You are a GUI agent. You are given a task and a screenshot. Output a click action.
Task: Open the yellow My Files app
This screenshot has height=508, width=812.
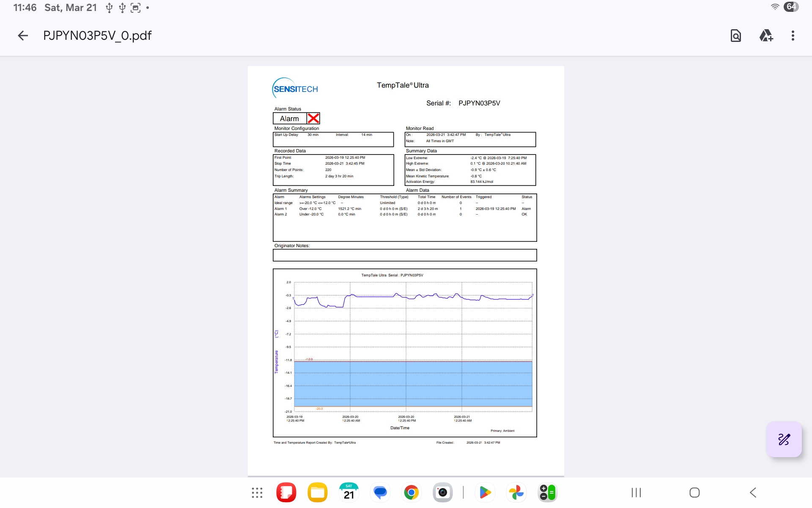pyautogui.click(x=318, y=493)
